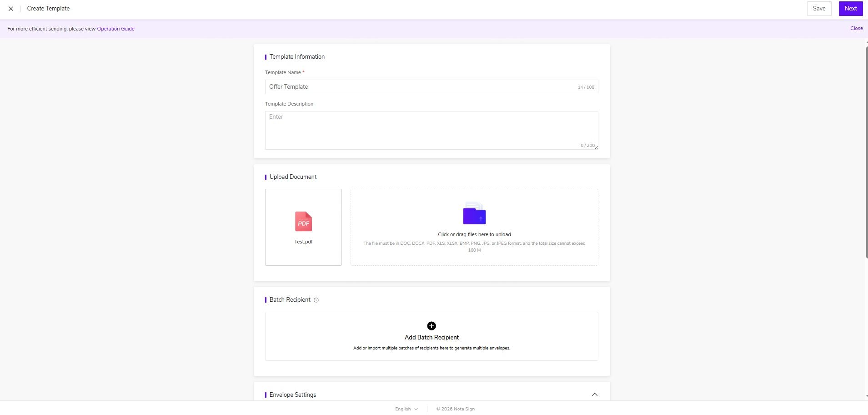The image size is (868, 415).
Task: Collapse the Envelope Settings section
Action: 595,395
